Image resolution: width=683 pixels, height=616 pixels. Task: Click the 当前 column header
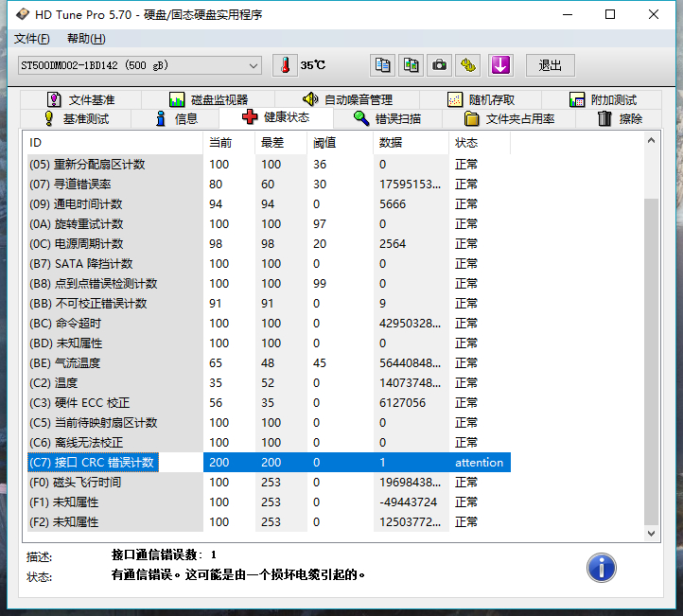point(229,143)
